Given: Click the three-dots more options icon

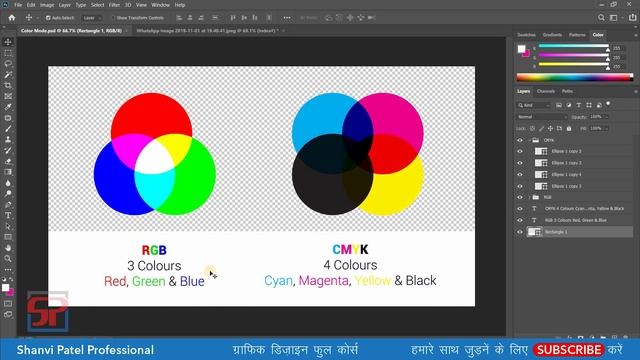Looking at the screenshot, I should (287, 18).
